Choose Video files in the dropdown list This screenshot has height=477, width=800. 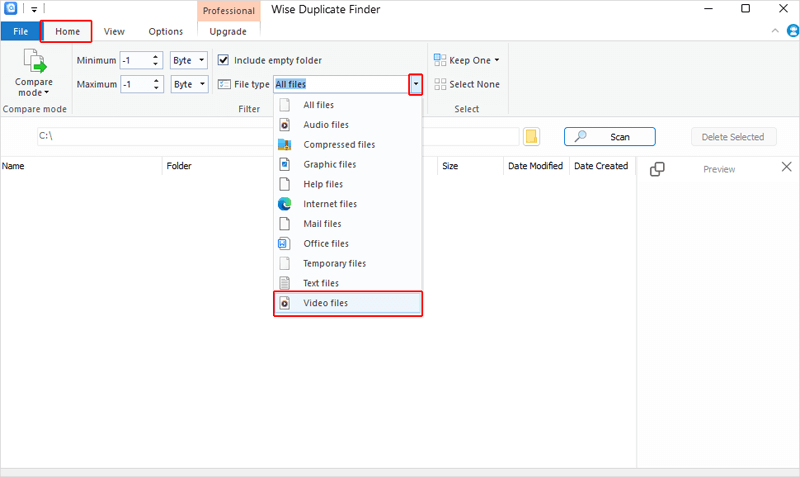348,303
